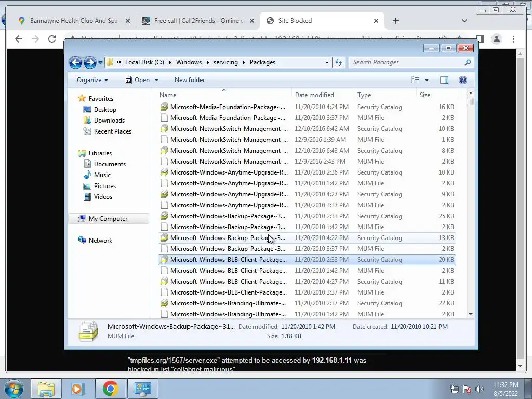Open Recent Places
The width and height of the screenshot is (532, 399).
coord(112,131)
